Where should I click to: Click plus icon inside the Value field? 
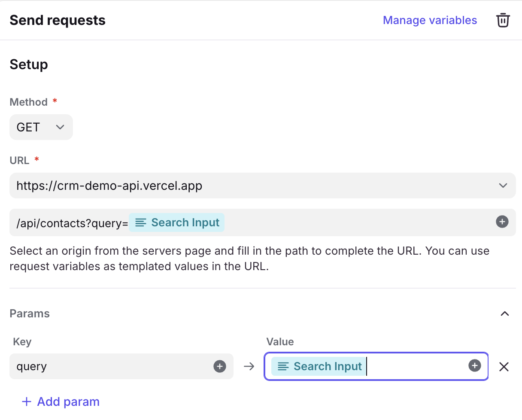(474, 366)
